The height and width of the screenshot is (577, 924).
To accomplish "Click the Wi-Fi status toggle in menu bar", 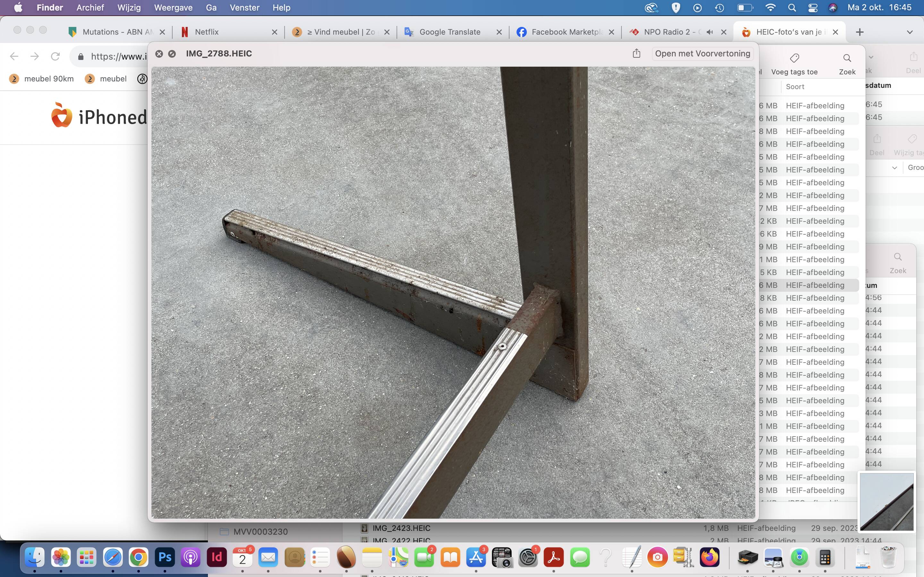I will (x=771, y=7).
